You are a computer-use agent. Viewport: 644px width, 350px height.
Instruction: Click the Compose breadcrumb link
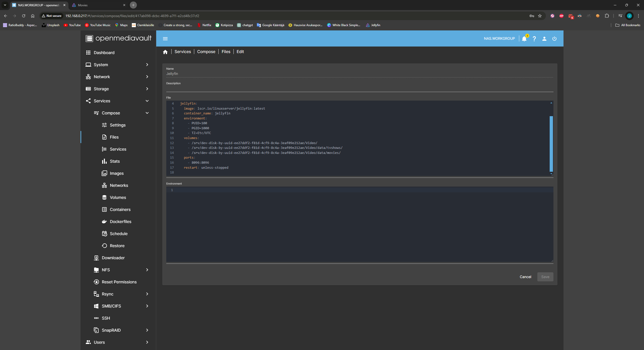(x=206, y=52)
